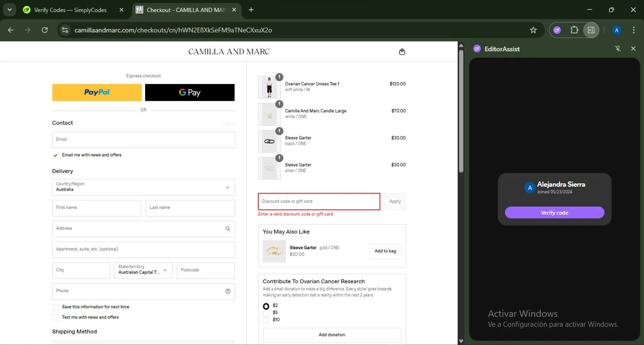Click the $120.00 price of the Tee

pyautogui.click(x=398, y=84)
